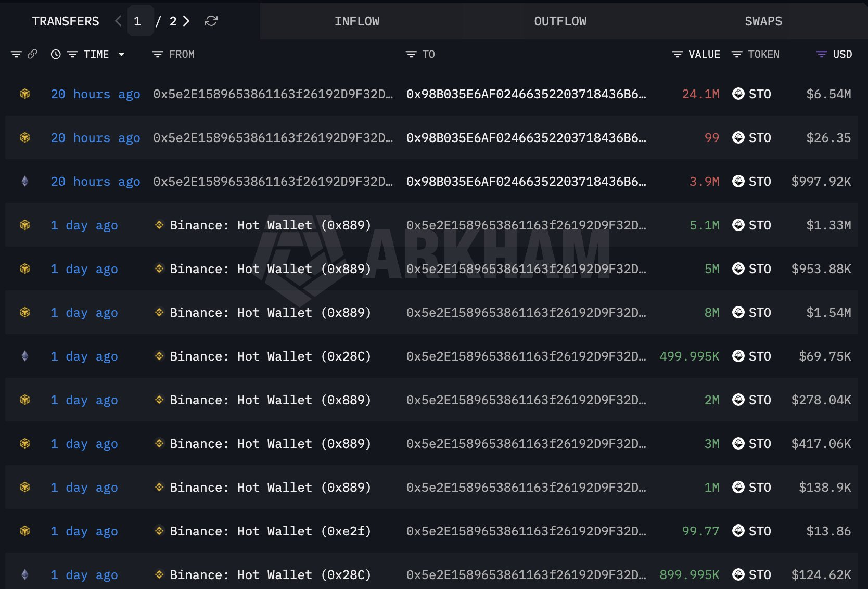Open recipient address in the $26.35 row
The image size is (868, 589).
coord(526,138)
